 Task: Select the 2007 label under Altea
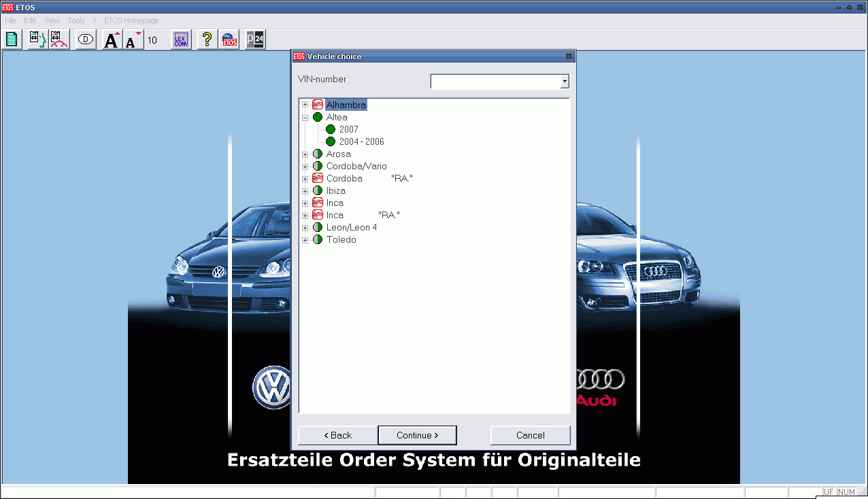pyautogui.click(x=349, y=129)
